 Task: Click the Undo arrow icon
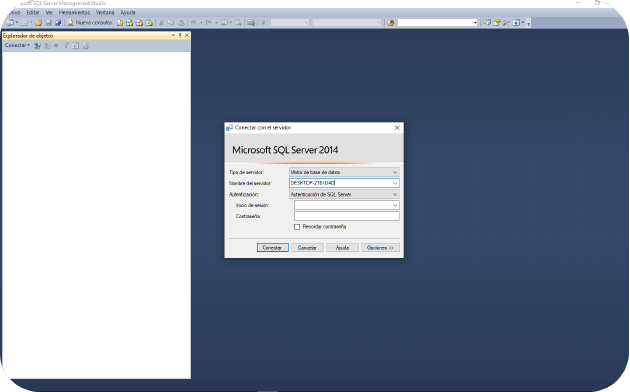coord(193,22)
